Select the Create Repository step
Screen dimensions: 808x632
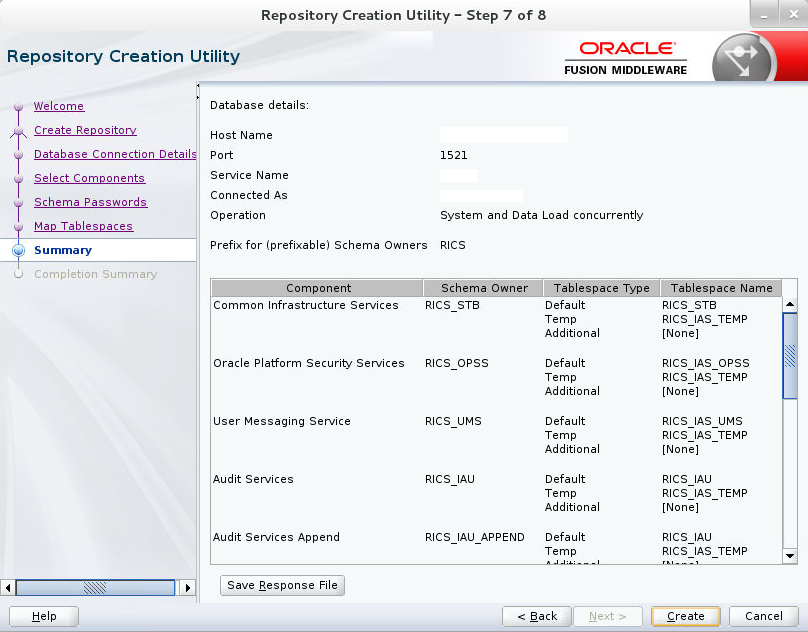click(x=86, y=130)
